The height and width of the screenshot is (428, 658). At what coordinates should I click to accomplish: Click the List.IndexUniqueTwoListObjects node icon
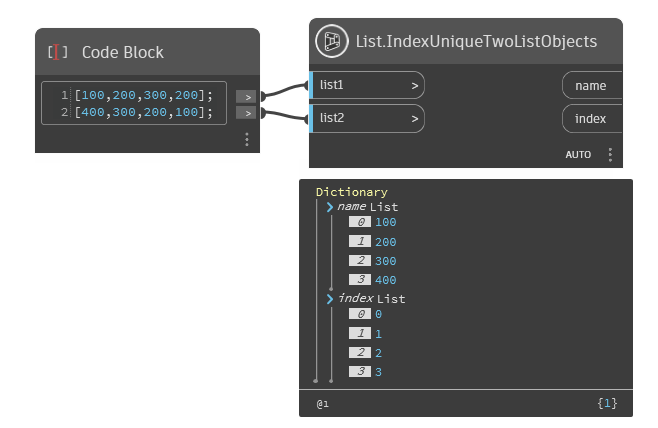331,42
